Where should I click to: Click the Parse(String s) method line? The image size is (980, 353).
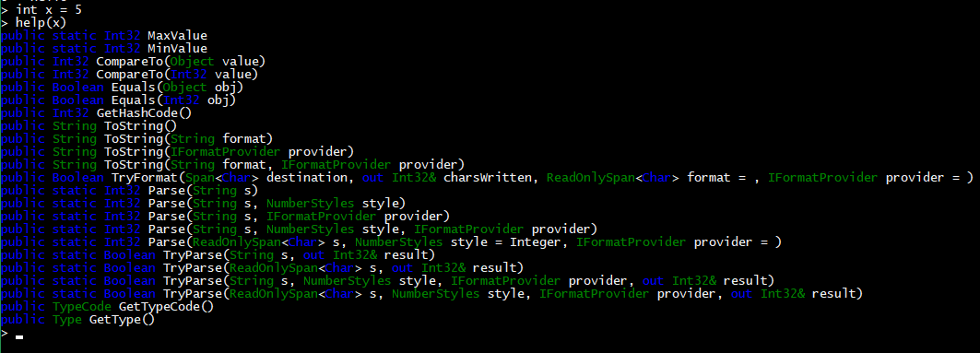pos(129,191)
